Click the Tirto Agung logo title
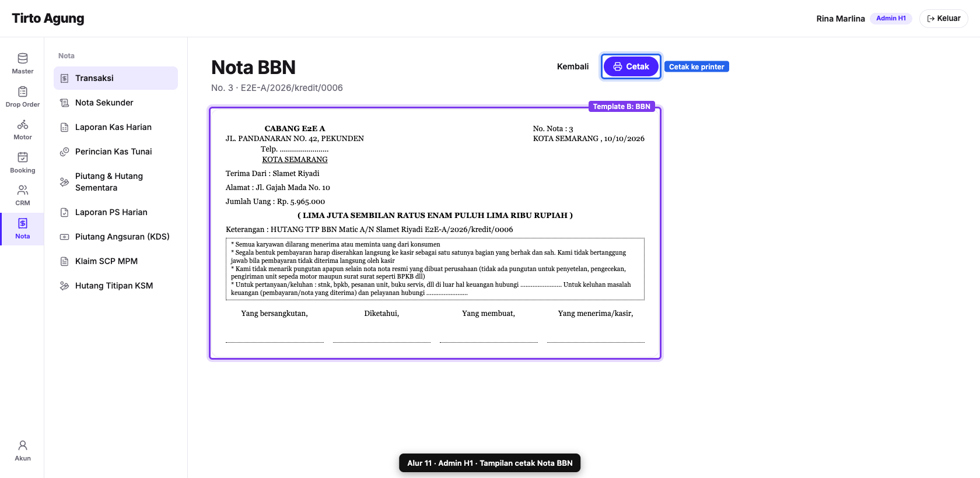 (48, 19)
